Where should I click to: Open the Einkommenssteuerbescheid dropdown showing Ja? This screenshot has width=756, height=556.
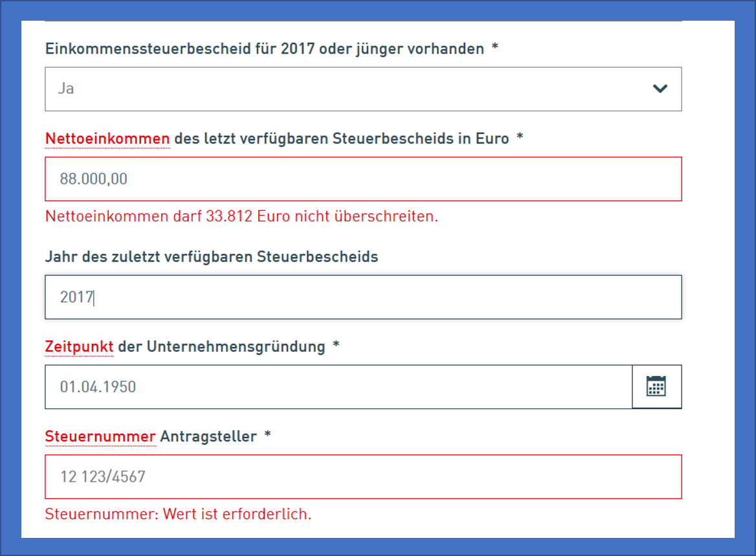[350, 89]
